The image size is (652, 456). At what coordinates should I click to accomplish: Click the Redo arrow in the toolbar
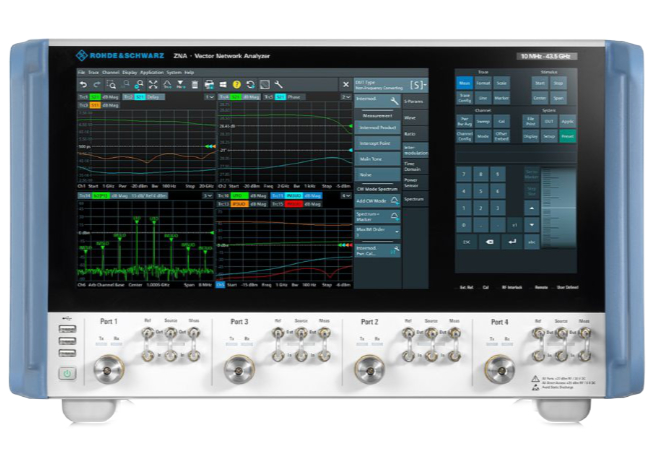tap(97, 85)
